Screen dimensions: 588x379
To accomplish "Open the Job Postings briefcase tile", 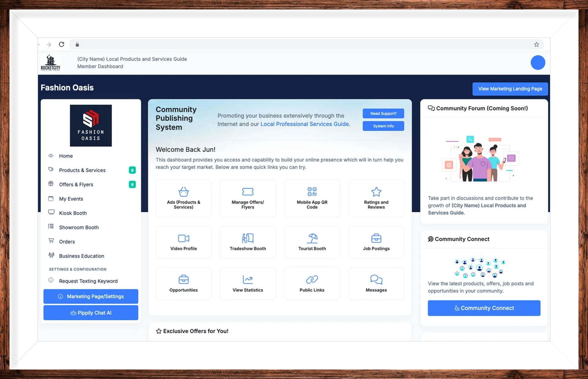I will click(x=376, y=242).
